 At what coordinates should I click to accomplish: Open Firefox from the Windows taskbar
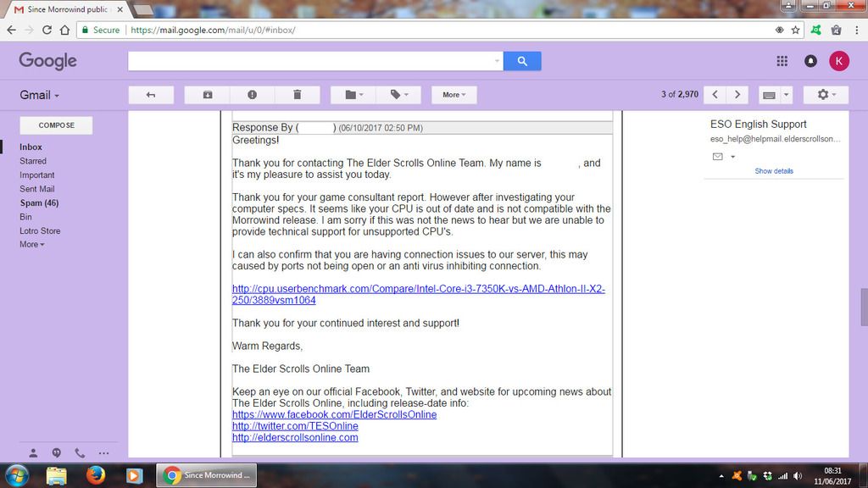(95, 474)
